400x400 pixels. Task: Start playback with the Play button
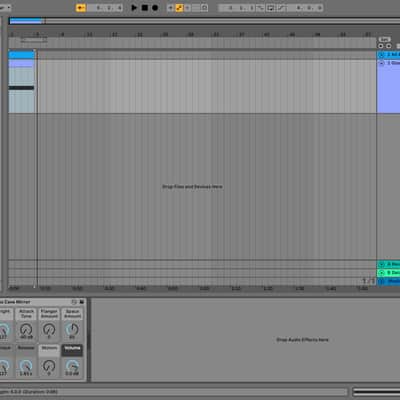point(134,8)
